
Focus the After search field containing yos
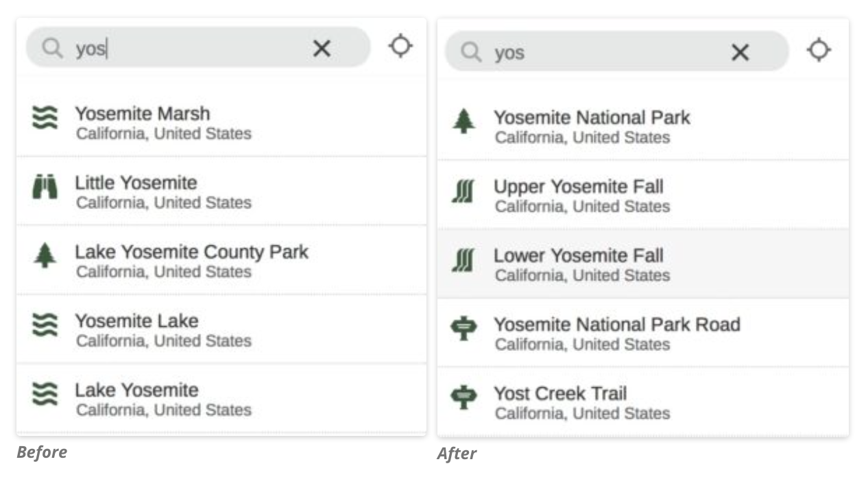point(617,51)
